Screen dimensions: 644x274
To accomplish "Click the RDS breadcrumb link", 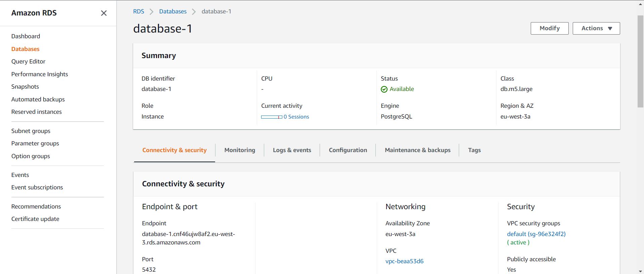I will [138, 11].
